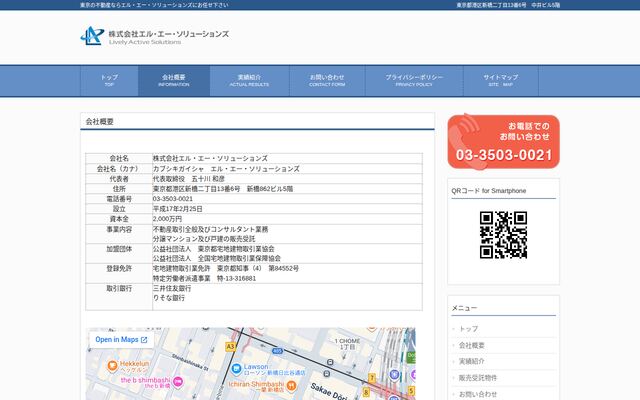Click the Ichiran Shimbashi restaurant pin

[291, 386]
